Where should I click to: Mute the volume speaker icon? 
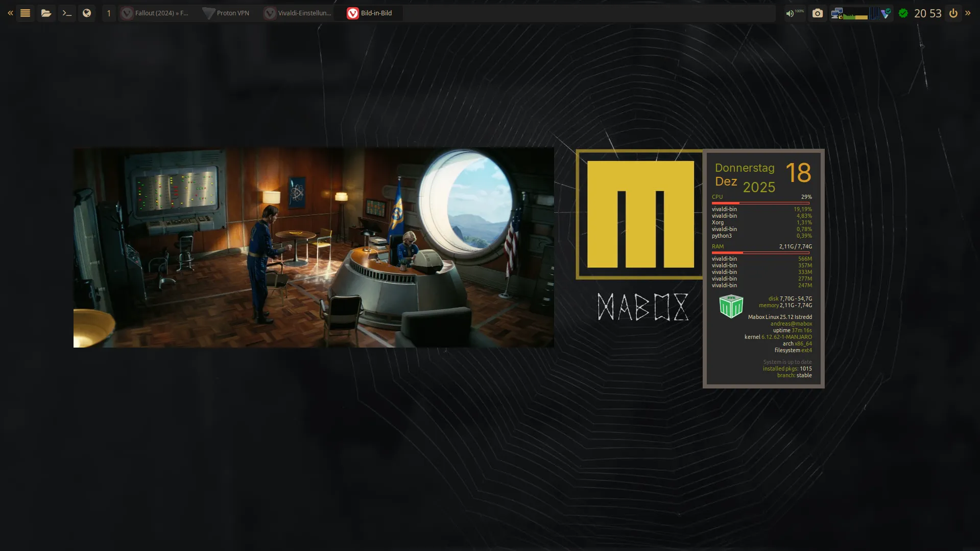(x=790, y=13)
